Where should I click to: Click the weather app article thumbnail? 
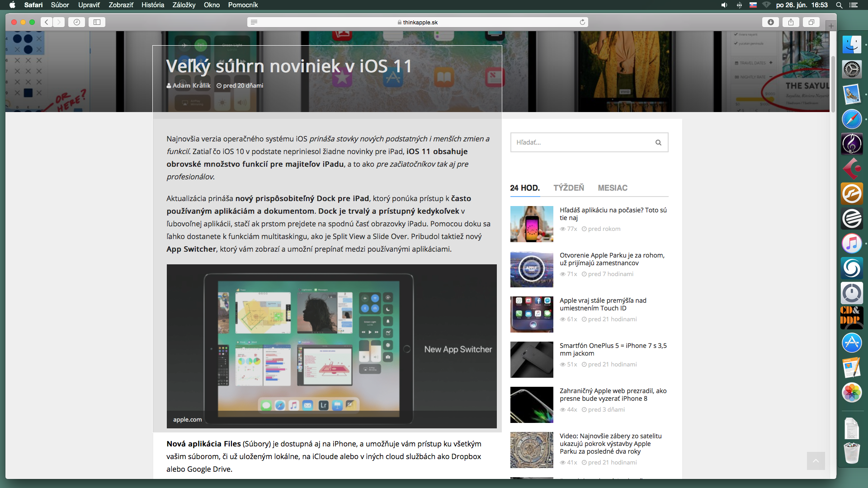[x=532, y=224]
